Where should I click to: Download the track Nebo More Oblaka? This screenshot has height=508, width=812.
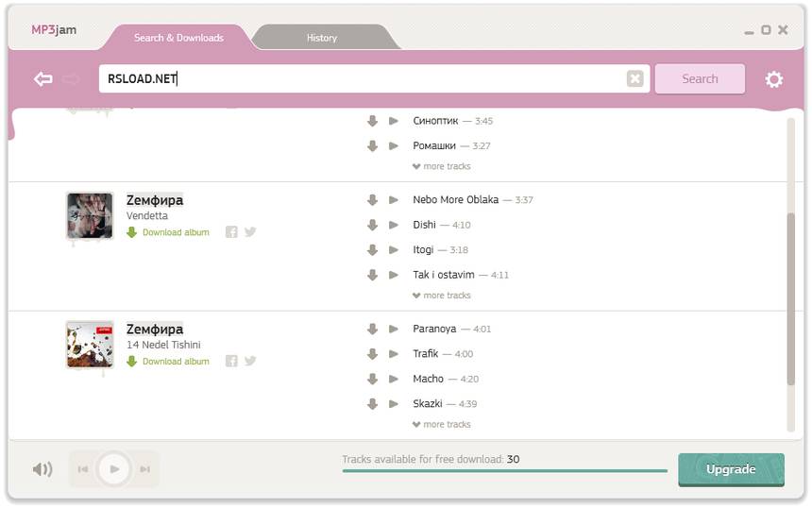(x=372, y=200)
